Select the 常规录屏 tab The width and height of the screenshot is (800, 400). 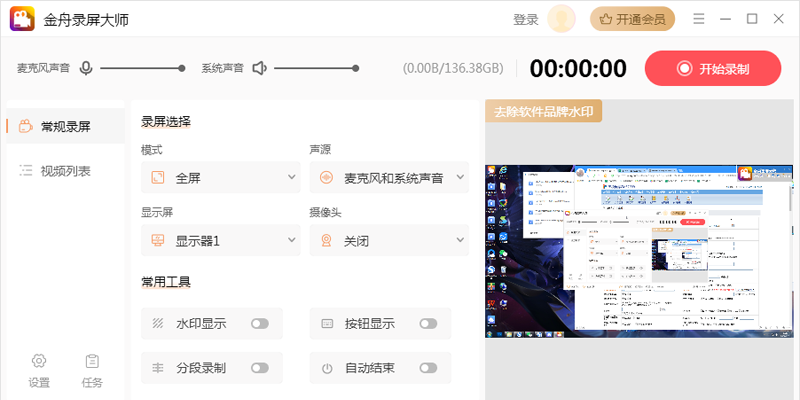click(65, 127)
